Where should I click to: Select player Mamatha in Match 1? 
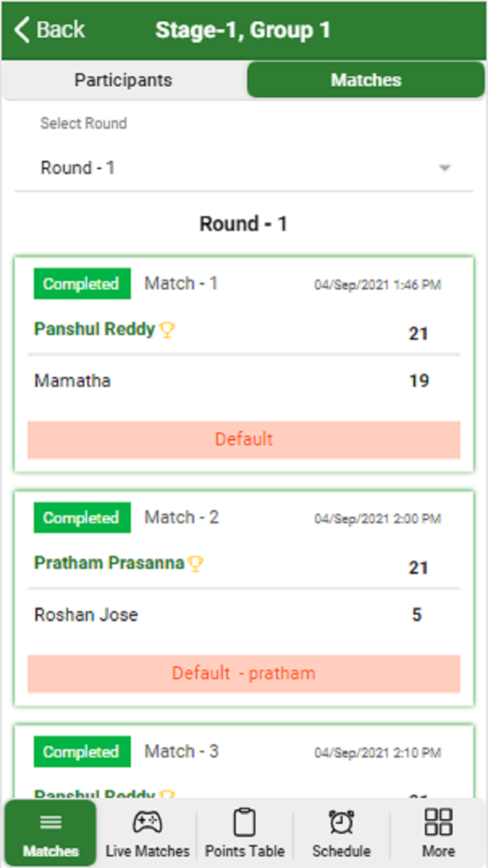coord(73,381)
